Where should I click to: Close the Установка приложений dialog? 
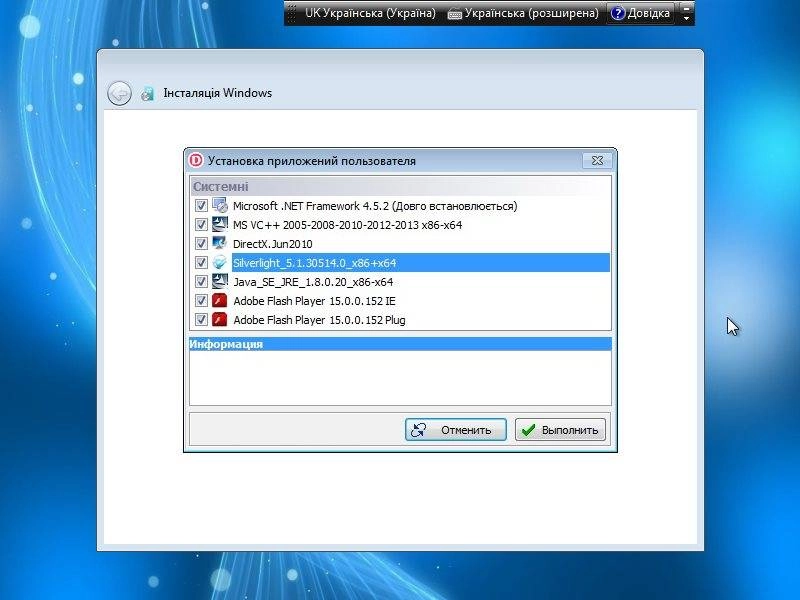597,161
